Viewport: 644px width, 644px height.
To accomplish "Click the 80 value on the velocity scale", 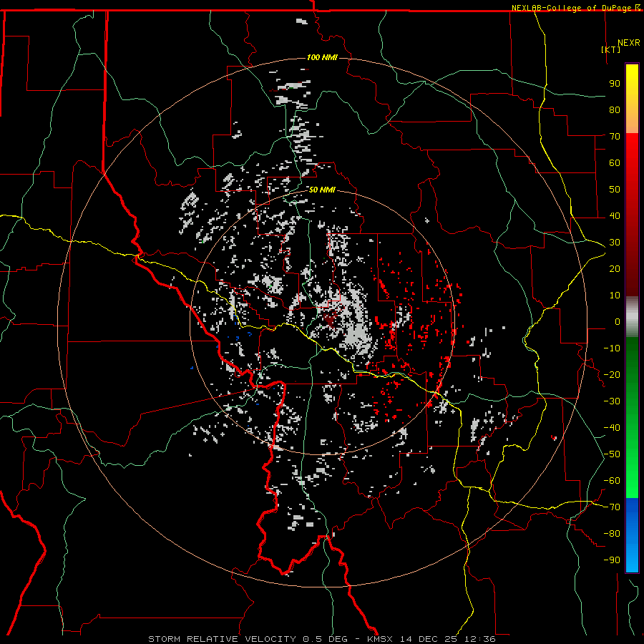I will click(615, 109).
